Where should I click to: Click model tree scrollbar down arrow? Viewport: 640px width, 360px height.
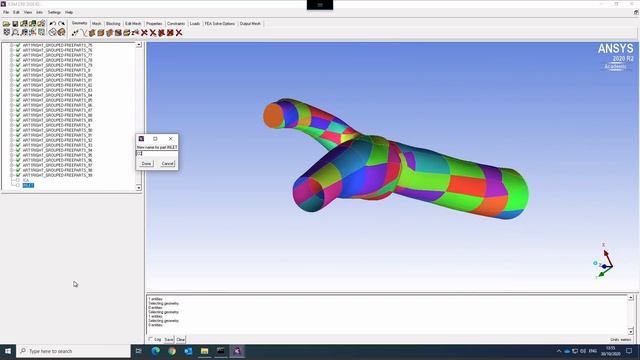139,188
